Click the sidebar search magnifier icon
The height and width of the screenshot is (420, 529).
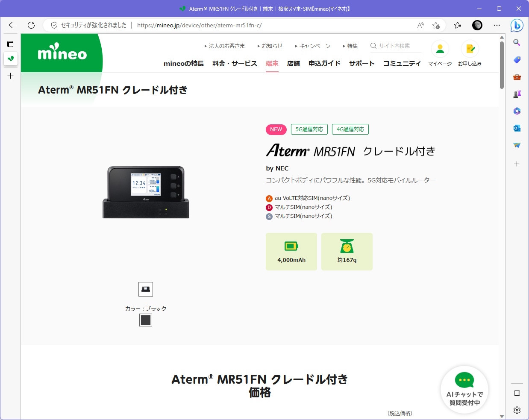coord(517,43)
